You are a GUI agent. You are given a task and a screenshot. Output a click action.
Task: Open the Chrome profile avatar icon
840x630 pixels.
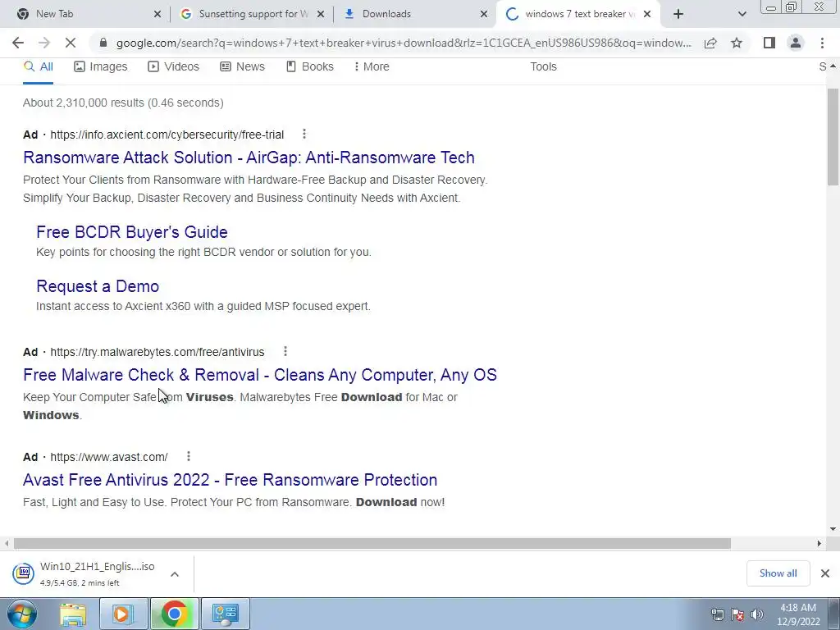[x=796, y=43]
